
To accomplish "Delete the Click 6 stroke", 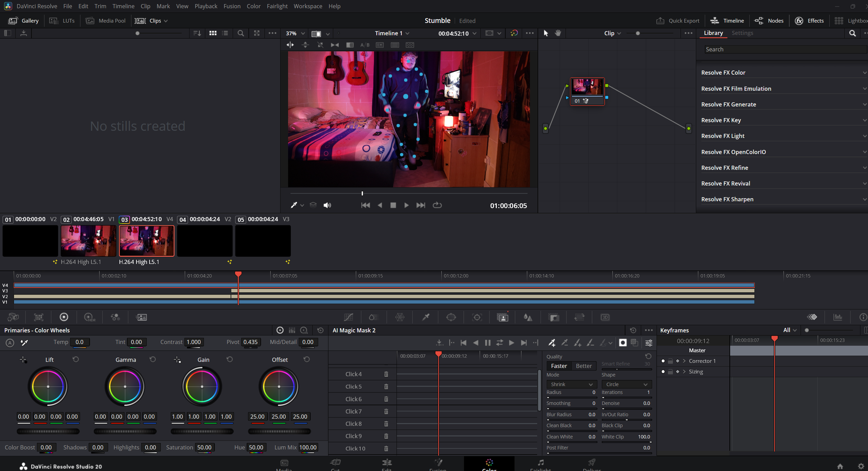I will (386, 399).
